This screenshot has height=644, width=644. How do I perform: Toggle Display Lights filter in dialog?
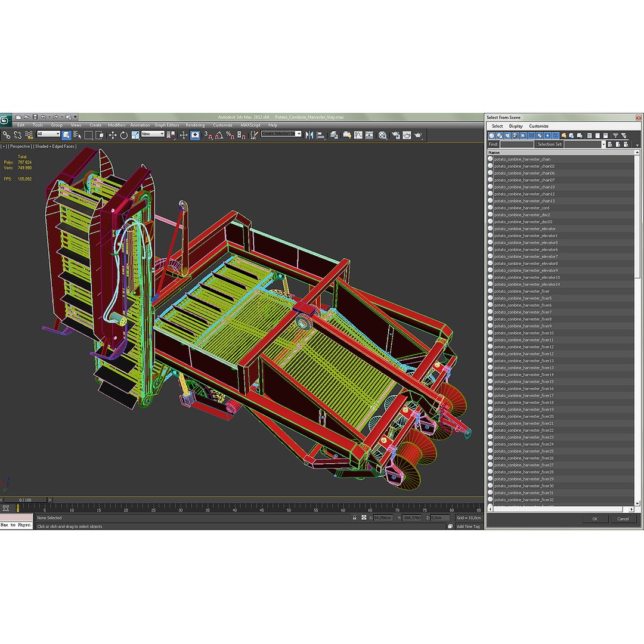click(507, 135)
